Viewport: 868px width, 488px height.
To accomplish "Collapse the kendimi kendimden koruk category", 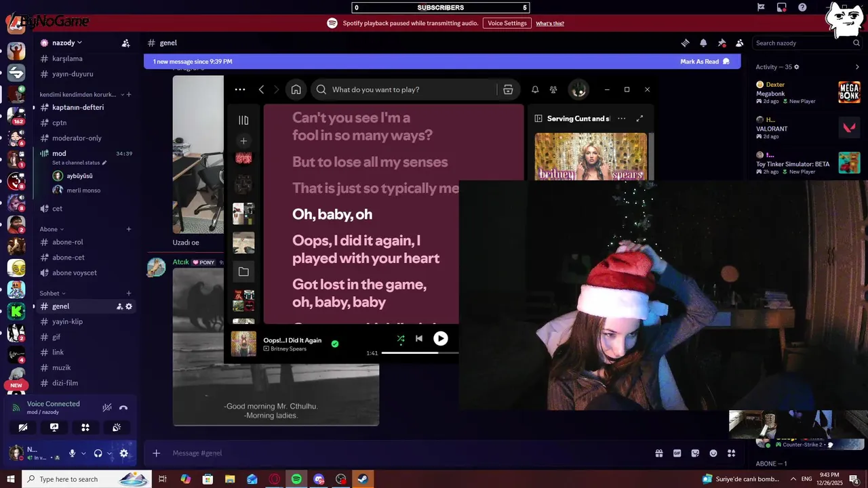I will [x=81, y=95].
